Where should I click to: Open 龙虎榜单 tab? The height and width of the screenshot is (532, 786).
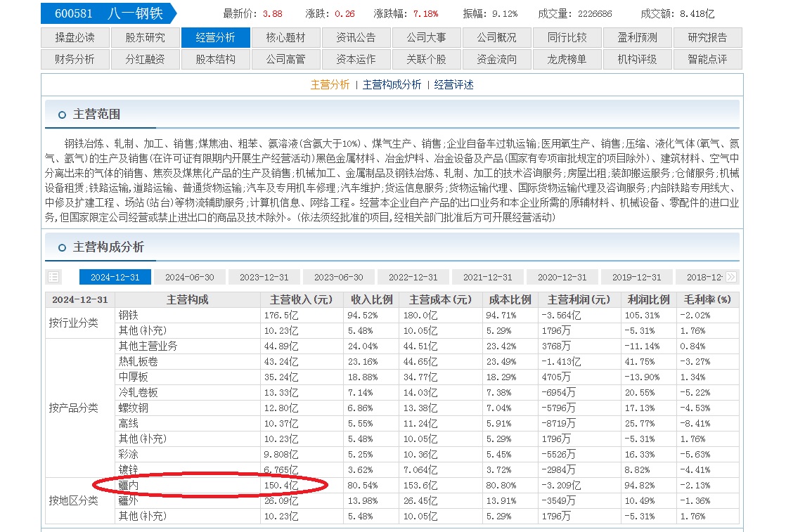pos(567,59)
